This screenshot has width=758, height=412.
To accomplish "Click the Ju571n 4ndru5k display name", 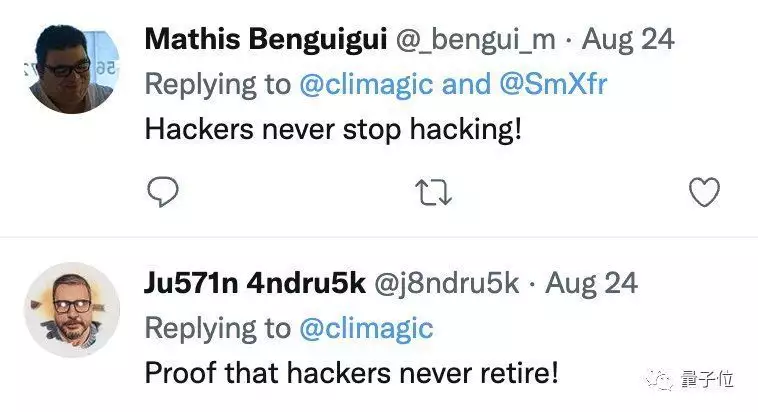I will [254, 283].
